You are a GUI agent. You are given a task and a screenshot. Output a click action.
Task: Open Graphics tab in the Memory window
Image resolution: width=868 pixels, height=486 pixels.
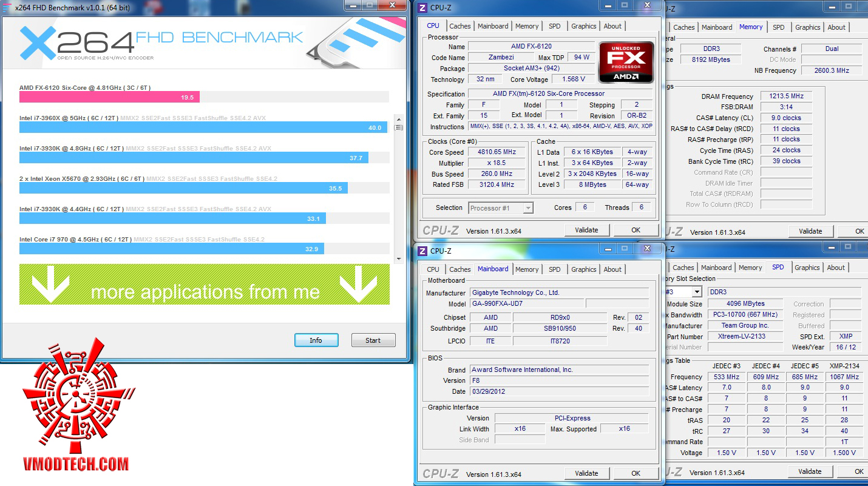click(x=808, y=27)
